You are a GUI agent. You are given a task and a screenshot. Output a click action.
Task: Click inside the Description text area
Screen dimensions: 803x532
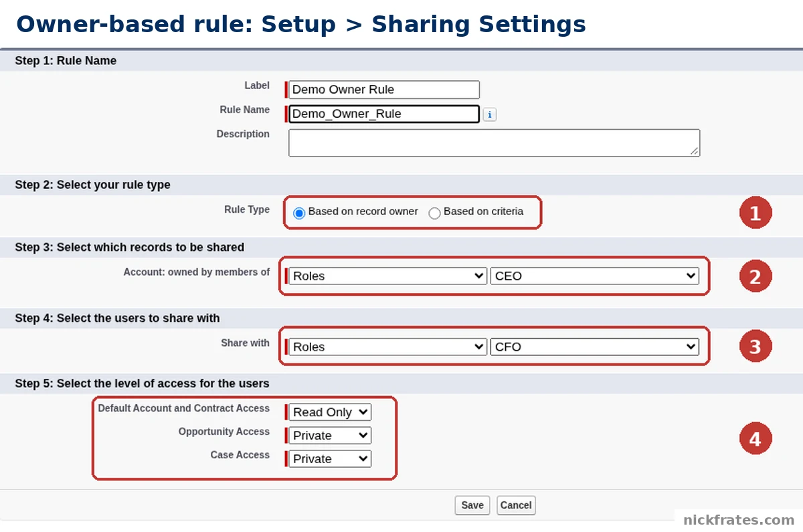pos(495,143)
